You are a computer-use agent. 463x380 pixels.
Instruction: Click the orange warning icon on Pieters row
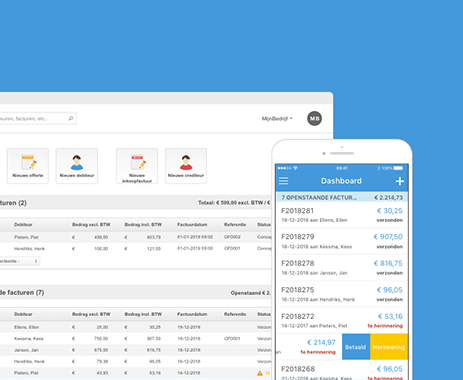coord(260,373)
